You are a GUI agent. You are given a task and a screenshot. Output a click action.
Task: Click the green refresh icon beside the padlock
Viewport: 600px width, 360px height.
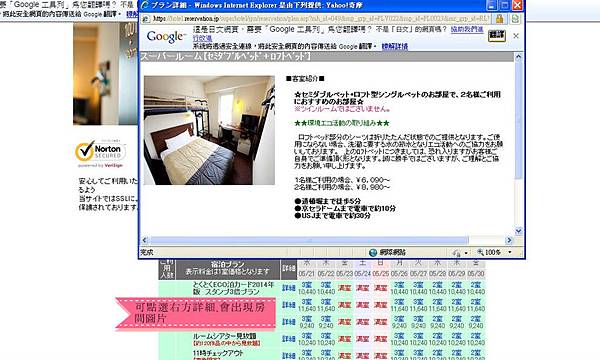(x=515, y=19)
